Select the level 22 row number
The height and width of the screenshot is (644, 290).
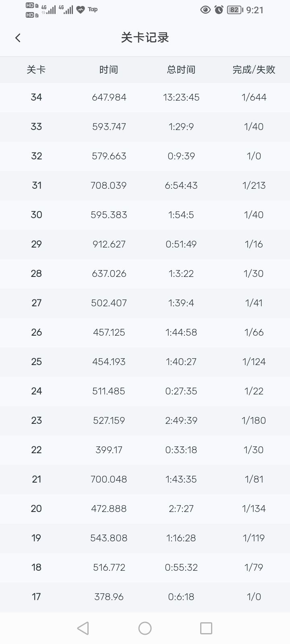click(36, 450)
